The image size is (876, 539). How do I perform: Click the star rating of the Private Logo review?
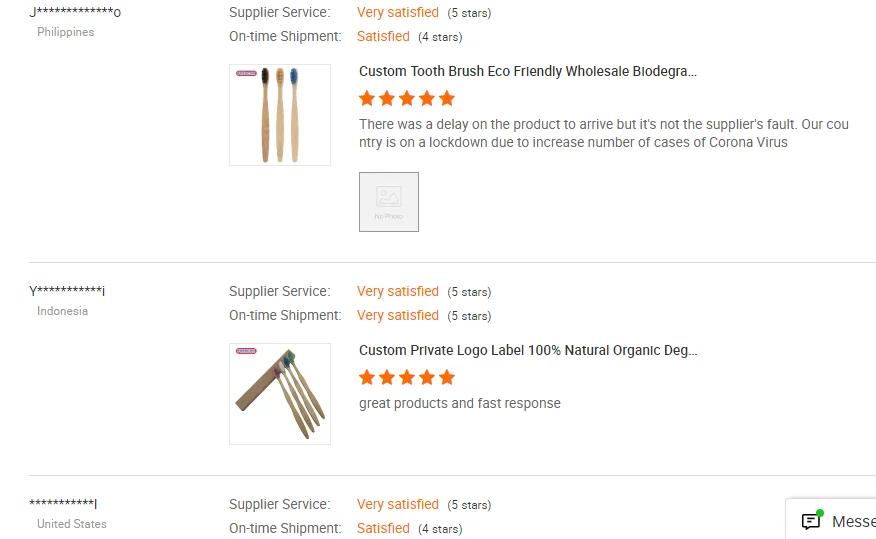(407, 377)
